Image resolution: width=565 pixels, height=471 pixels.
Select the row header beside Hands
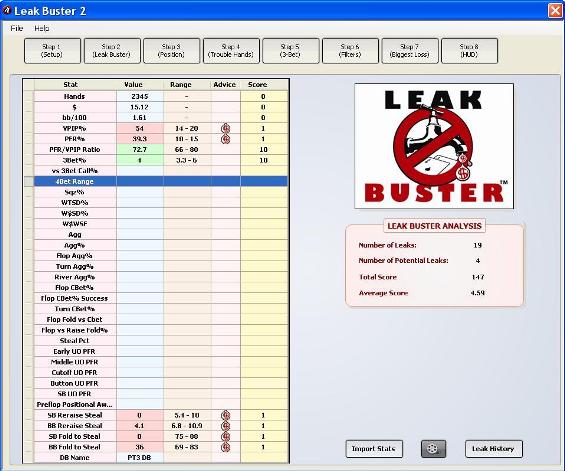(x=29, y=96)
